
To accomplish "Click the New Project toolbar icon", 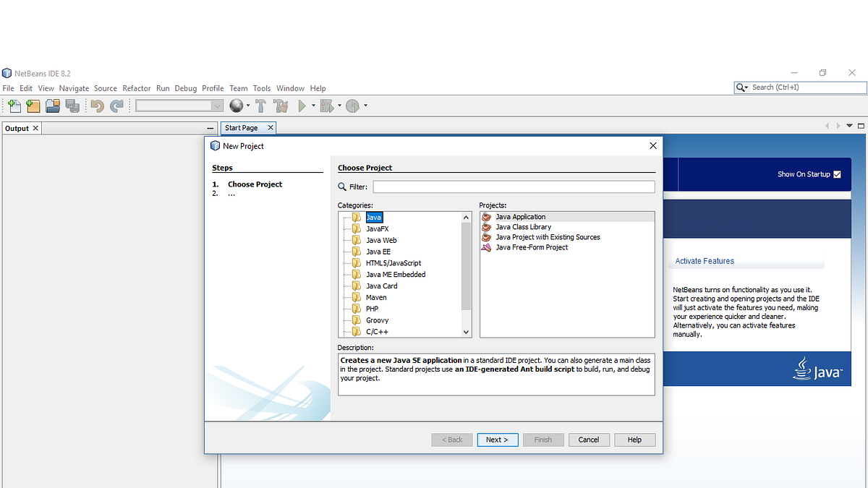I will click(33, 106).
